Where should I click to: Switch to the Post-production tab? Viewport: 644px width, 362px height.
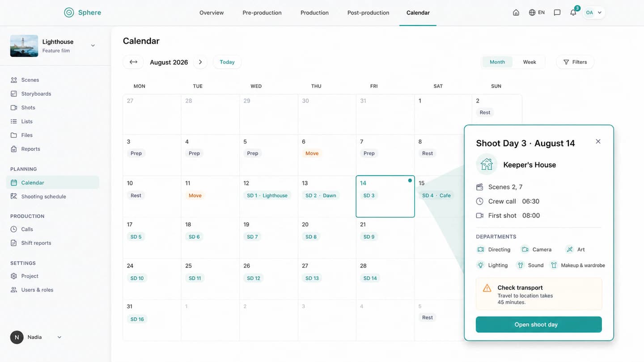(368, 13)
